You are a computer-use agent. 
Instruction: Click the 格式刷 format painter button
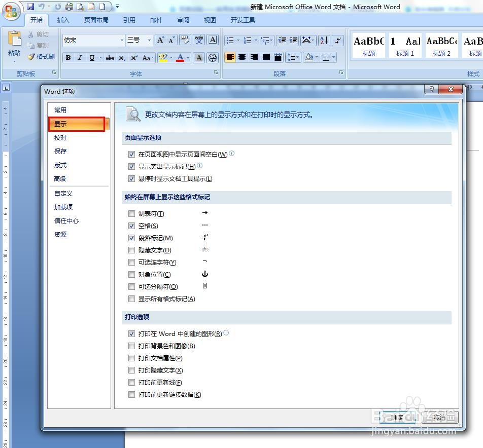[41, 57]
